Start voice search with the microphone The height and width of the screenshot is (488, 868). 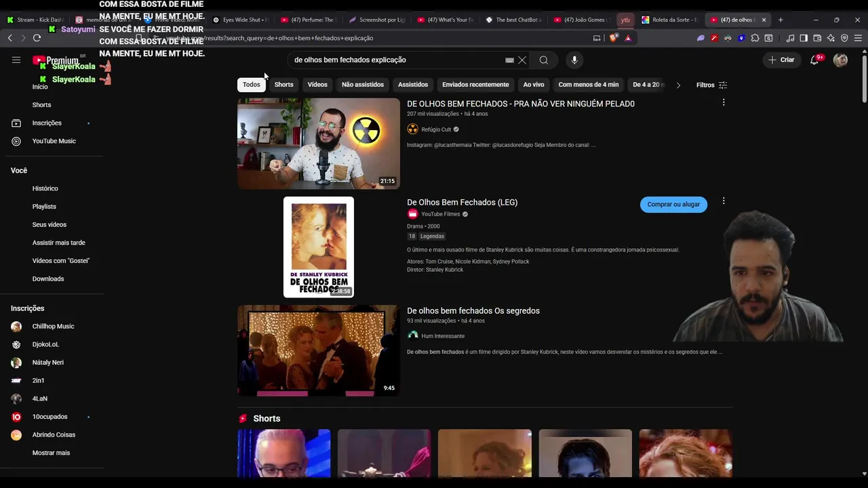574,60
